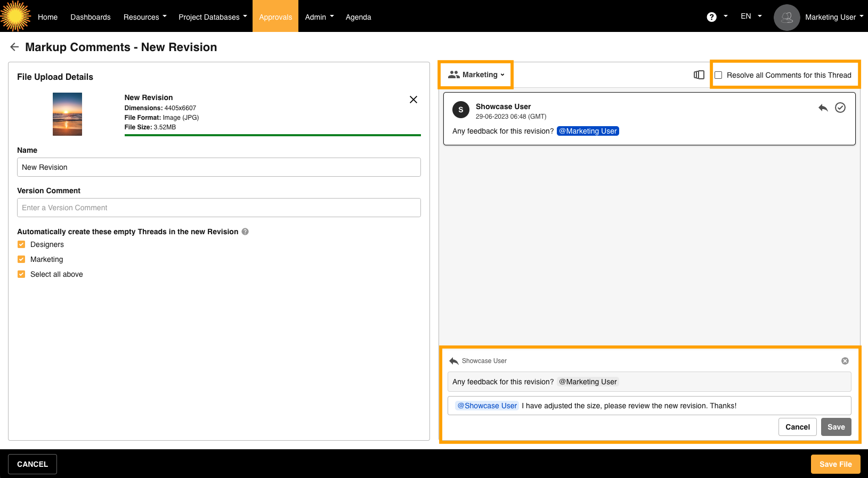Open the EN language dropdown

point(750,17)
